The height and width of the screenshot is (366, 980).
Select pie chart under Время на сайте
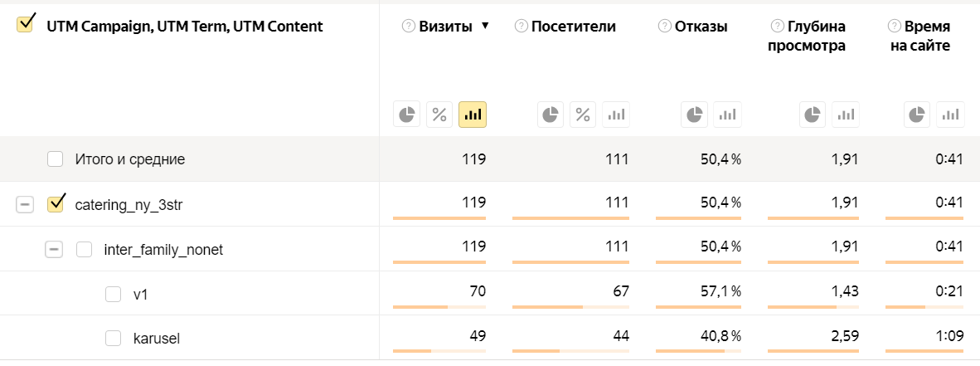(918, 115)
